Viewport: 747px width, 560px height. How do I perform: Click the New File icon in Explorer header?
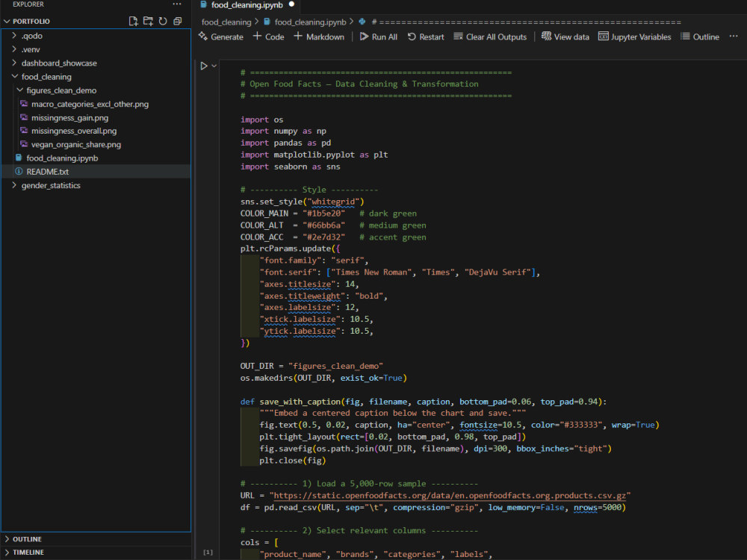[134, 21]
